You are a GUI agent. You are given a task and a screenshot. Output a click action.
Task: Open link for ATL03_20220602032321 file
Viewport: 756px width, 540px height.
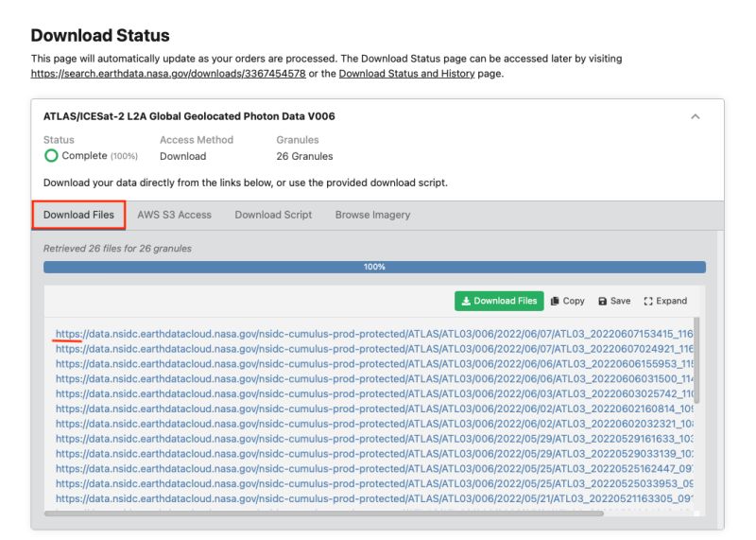click(374, 424)
